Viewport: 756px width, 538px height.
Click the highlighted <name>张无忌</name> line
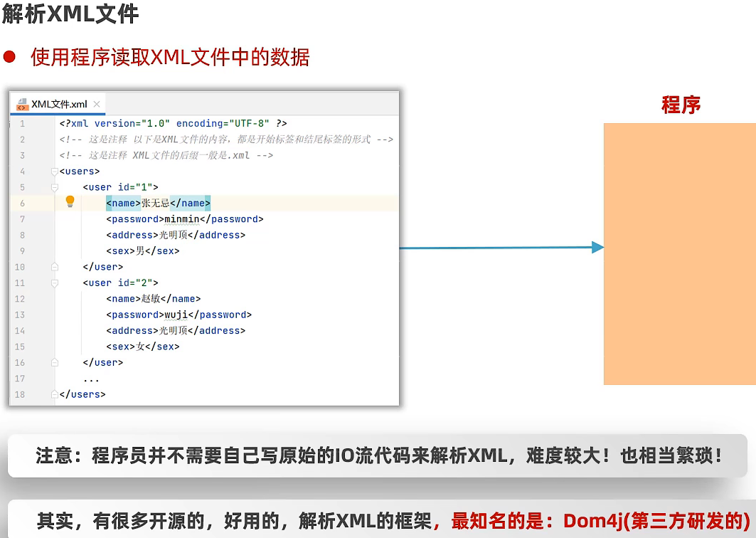coord(158,203)
